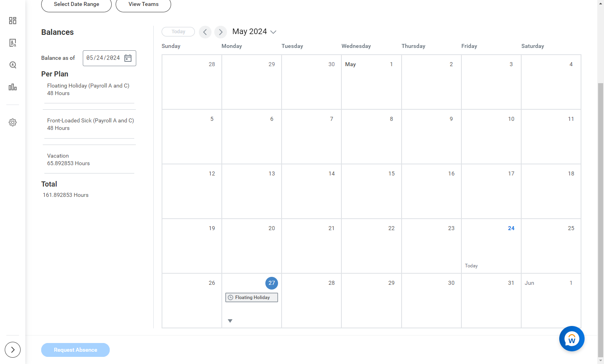Viewport: 604px width, 364px height.
Task: Click the profile search document icon in sidebar
Action: click(x=13, y=43)
